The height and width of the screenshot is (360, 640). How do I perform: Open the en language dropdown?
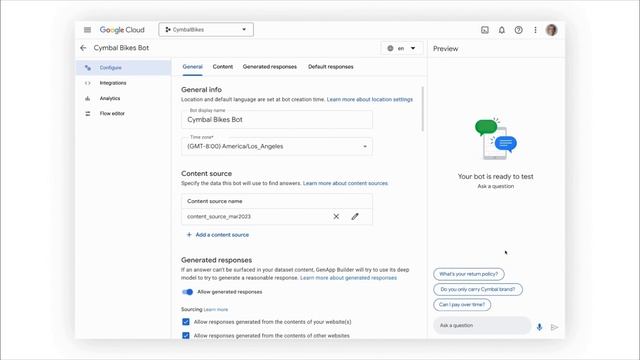(402, 48)
